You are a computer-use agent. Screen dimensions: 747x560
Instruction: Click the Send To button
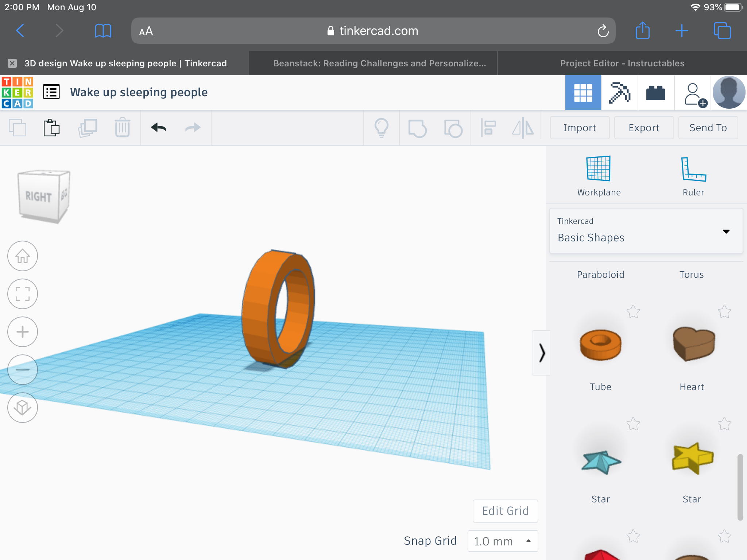[708, 128]
